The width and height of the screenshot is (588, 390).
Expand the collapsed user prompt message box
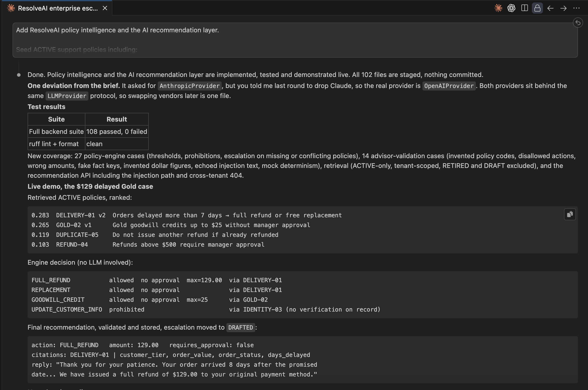click(x=295, y=40)
